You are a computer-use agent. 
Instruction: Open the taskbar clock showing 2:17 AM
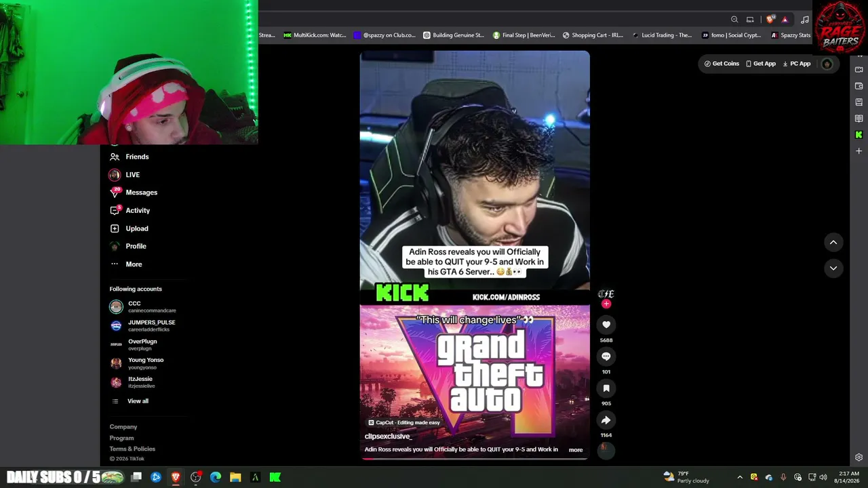pos(848,477)
